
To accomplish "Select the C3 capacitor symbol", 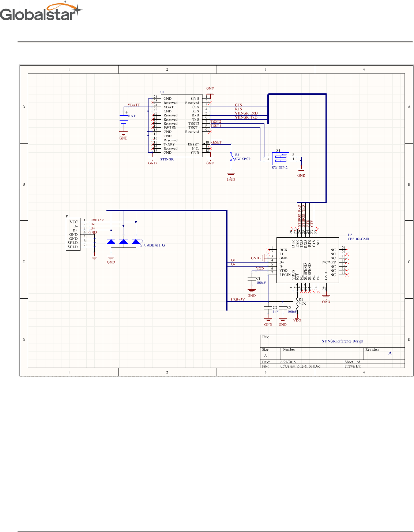I will 283,308.
